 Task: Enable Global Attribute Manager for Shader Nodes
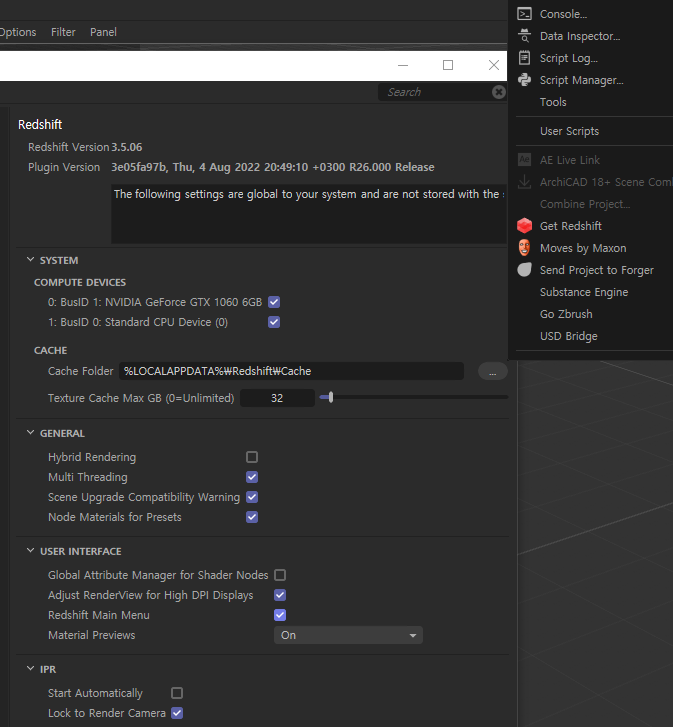coord(280,575)
